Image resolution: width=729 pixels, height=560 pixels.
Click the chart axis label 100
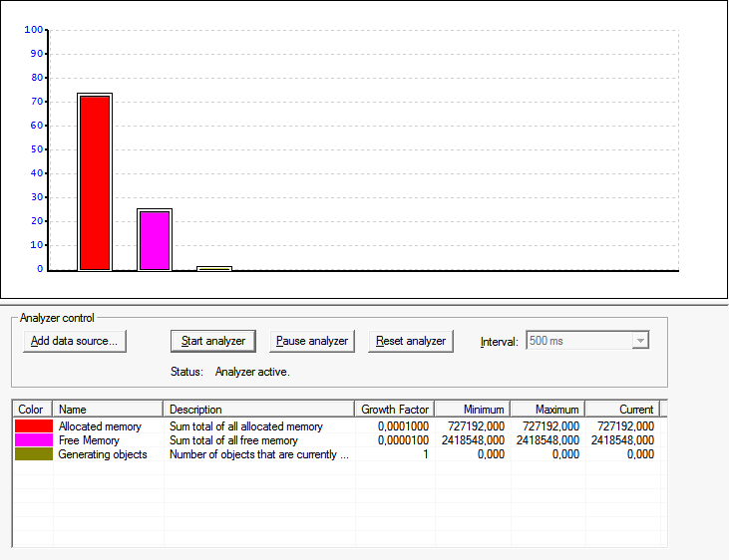(34, 30)
